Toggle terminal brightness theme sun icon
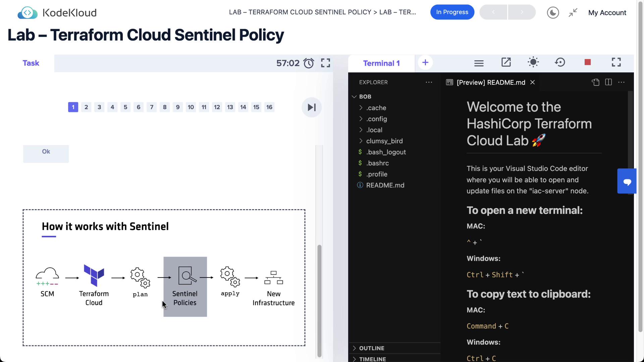Viewport: 644px width, 362px height. pos(533,62)
